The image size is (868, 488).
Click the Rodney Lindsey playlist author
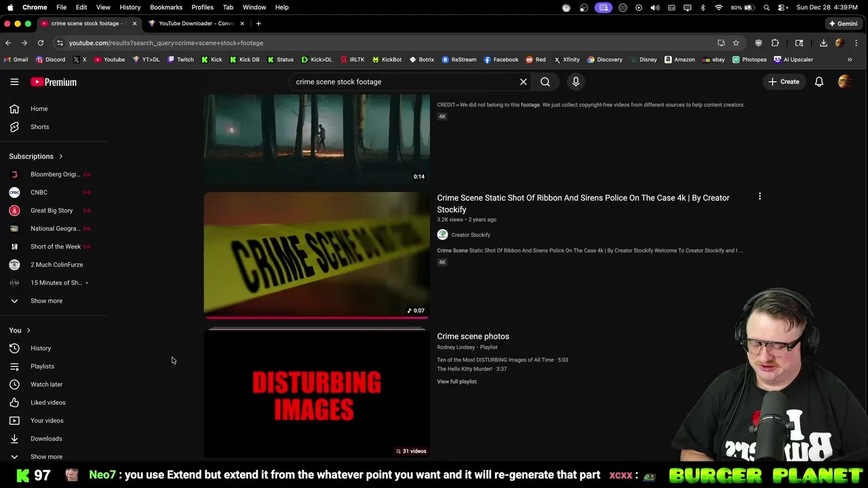[x=456, y=347]
